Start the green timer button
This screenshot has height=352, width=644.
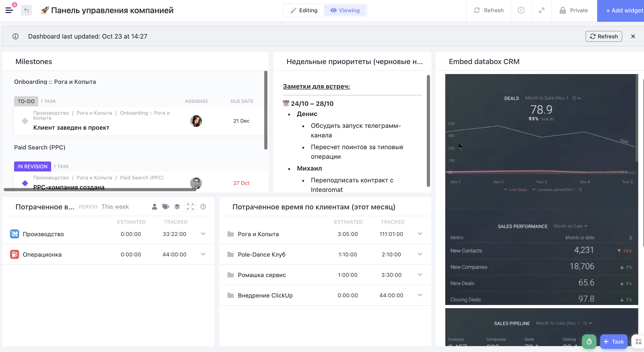click(x=589, y=342)
